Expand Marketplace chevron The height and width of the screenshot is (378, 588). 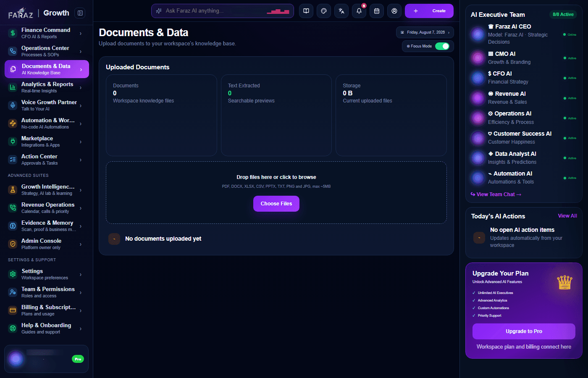(x=81, y=142)
